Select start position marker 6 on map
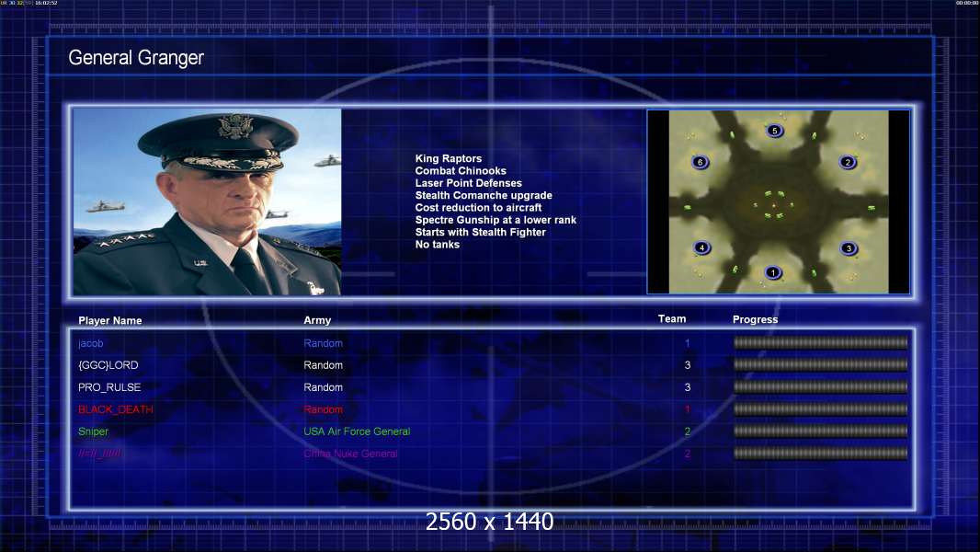Viewport: 980px width, 552px height. [700, 162]
